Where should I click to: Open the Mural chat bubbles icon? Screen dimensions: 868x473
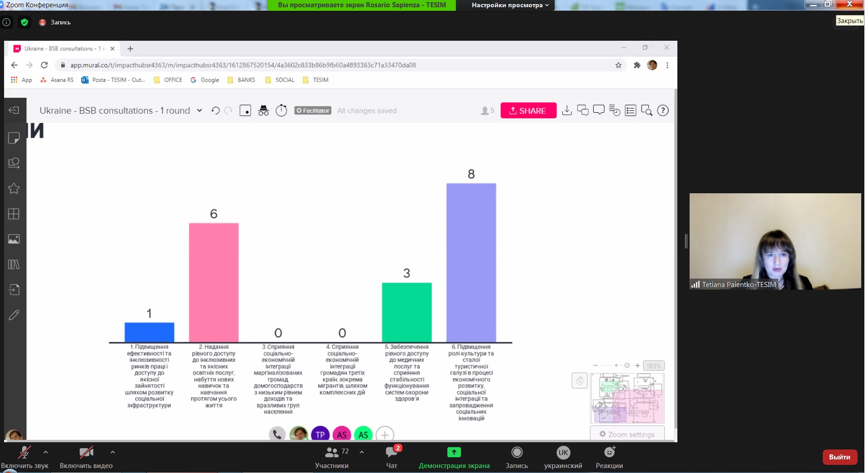583,110
